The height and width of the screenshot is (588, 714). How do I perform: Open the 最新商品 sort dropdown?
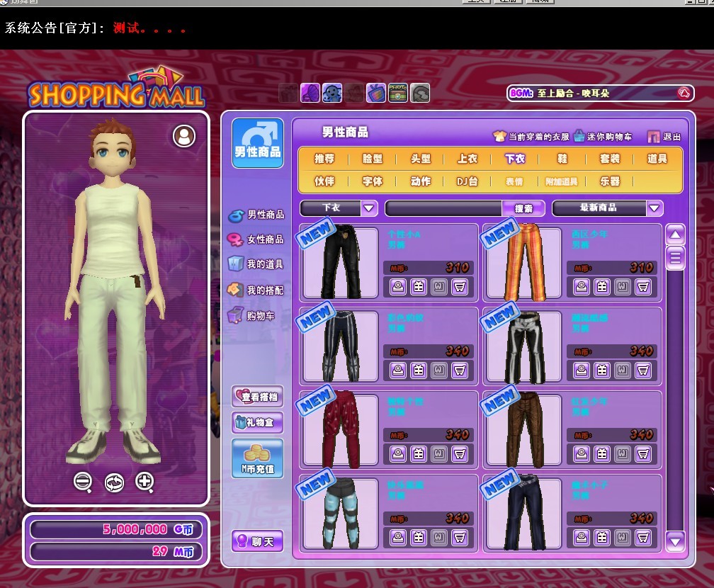(x=654, y=208)
